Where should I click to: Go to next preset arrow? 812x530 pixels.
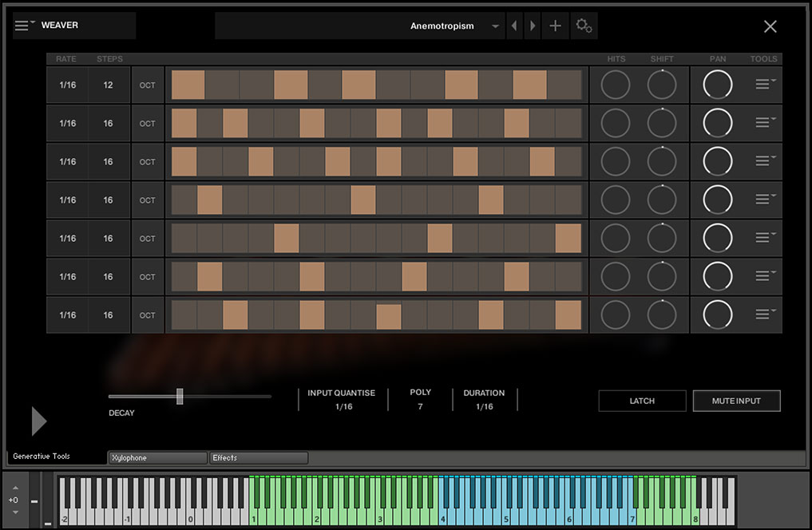click(x=533, y=26)
